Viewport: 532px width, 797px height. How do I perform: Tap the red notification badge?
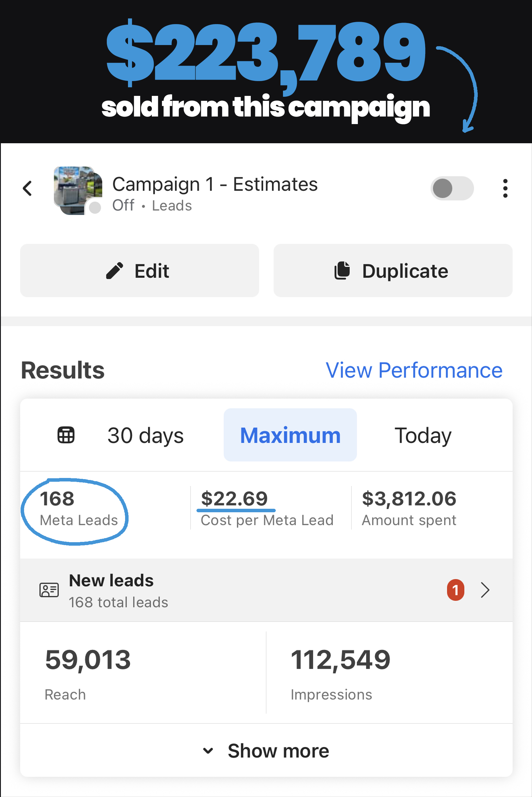point(455,590)
